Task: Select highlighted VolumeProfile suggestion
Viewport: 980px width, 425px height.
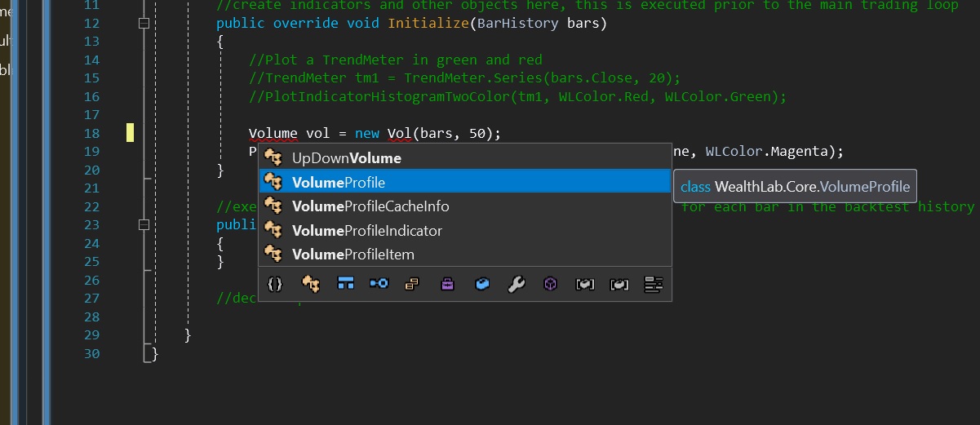Action: [x=465, y=182]
